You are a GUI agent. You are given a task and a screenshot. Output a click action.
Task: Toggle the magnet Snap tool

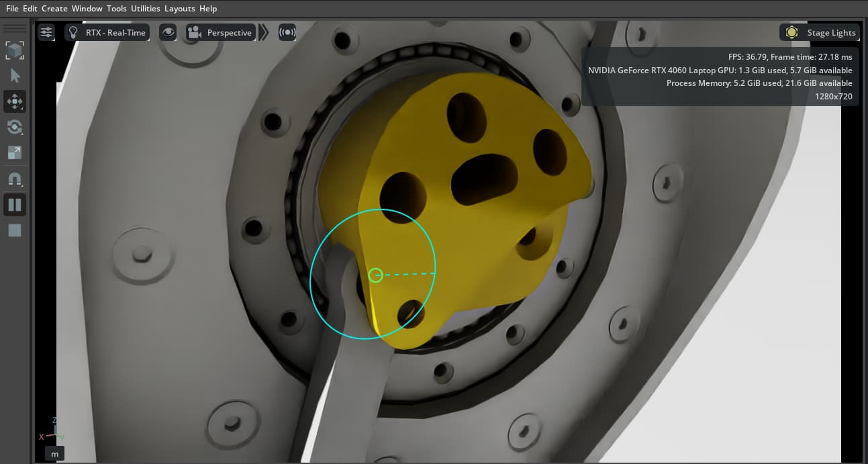(15, 179)
